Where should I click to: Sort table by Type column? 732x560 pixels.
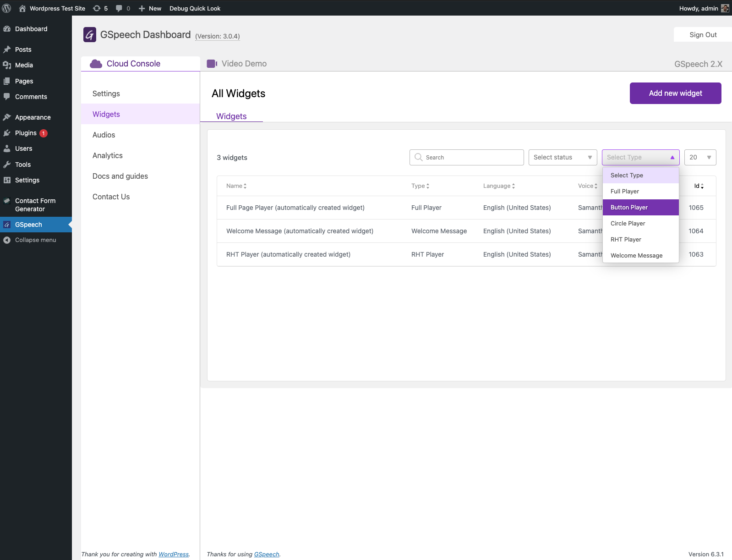coord(420,186)
